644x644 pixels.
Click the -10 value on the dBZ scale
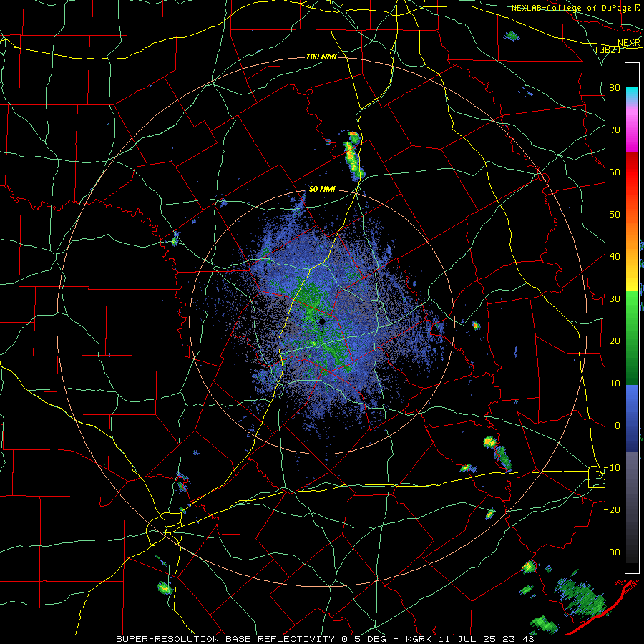(612, 467)
